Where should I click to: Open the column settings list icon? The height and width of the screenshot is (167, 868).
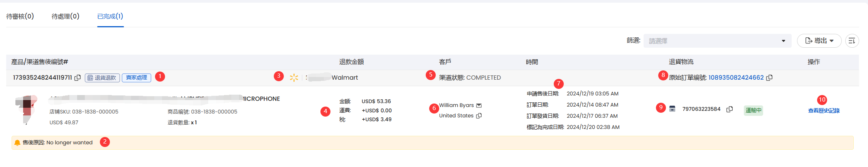click(852, 41)
